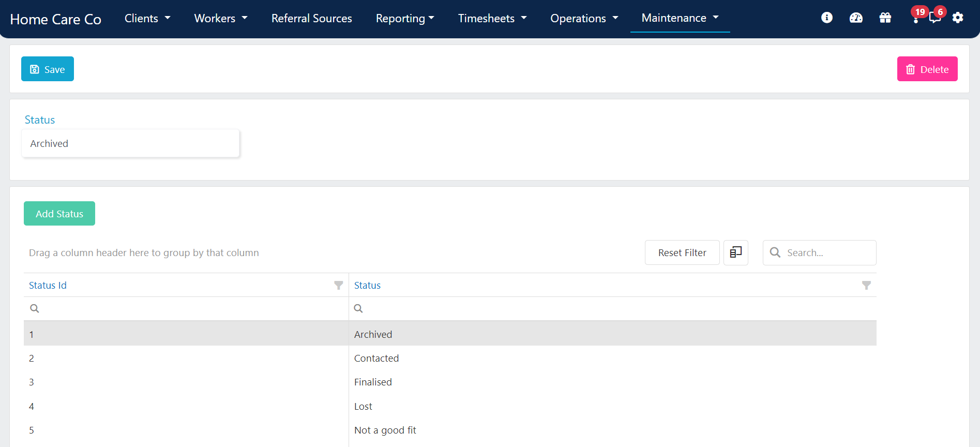The height and width of the screenshot is (447, 980).
Task: Open the info circle icon
Action: click(827, 18)
